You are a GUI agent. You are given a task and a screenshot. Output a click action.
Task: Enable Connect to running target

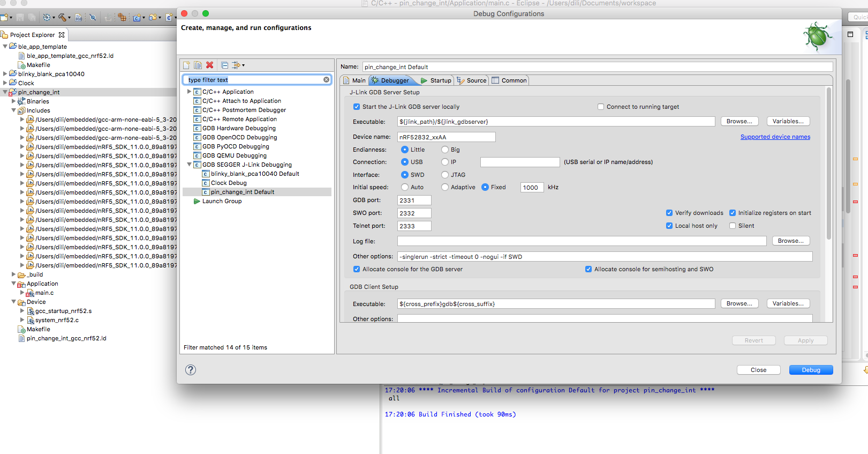601,107
